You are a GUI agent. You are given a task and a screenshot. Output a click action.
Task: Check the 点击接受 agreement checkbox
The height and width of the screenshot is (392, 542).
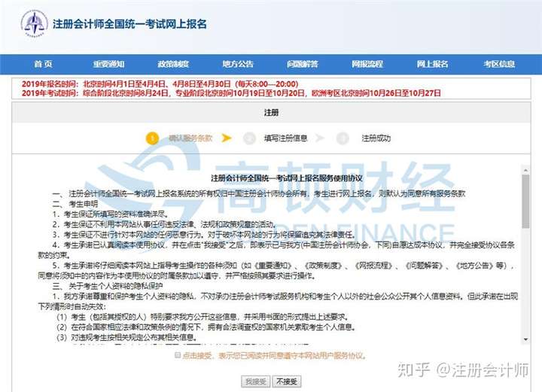point(178,355)
